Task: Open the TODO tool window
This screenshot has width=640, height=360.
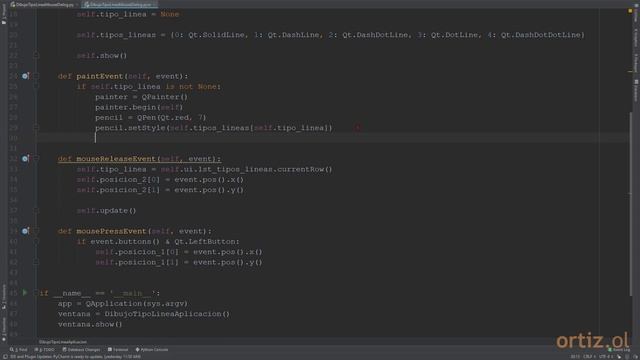Action: click(45, 350)
